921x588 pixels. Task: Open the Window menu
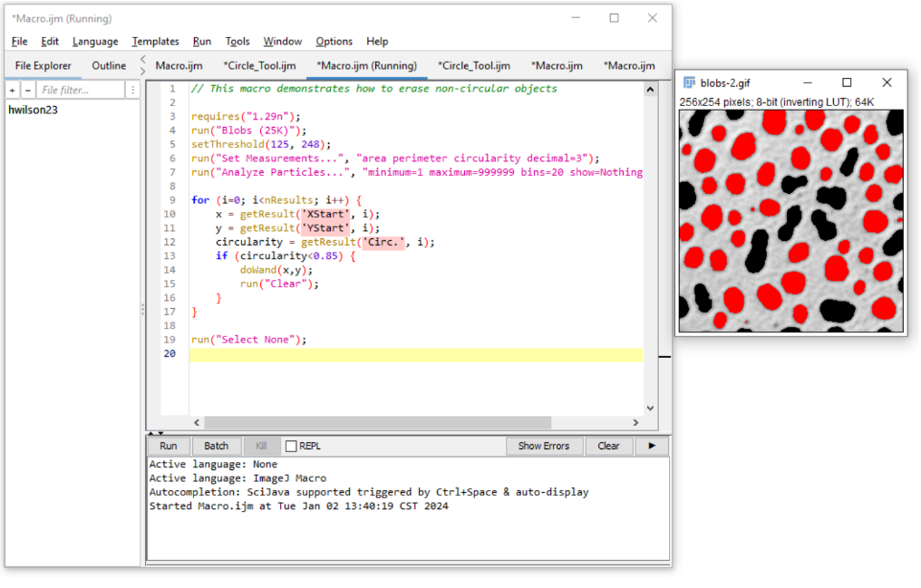point(283,42)
